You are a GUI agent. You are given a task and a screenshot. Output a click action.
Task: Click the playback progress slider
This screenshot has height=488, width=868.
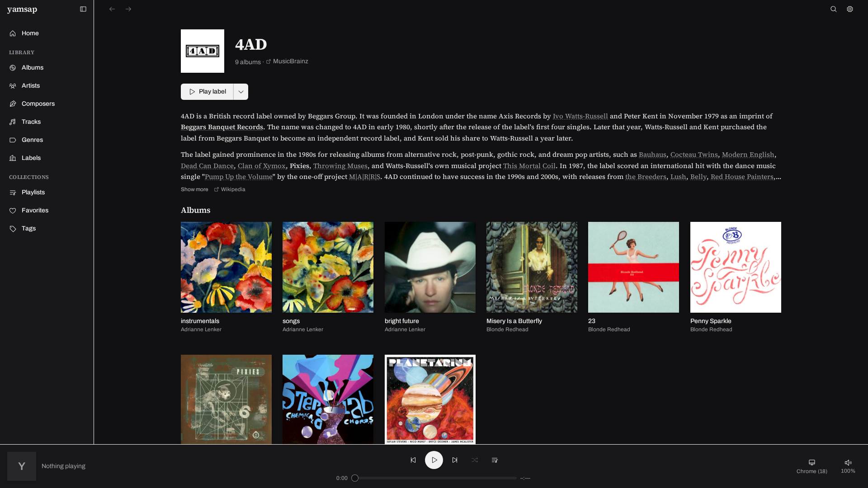(434, 478)
